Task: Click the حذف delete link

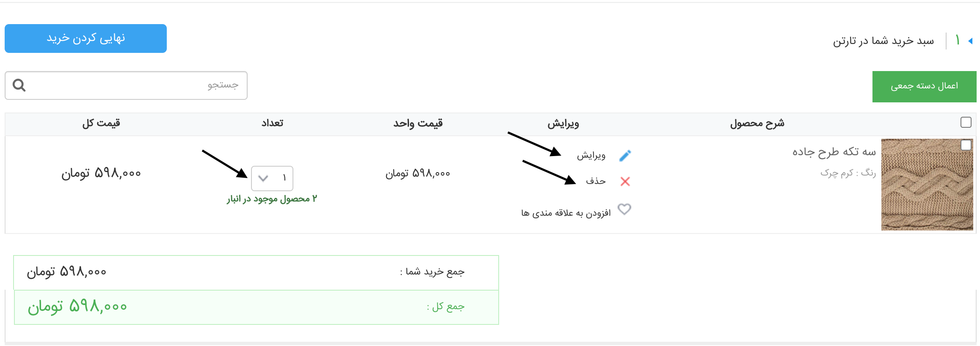Action: pyautogui.click(x=596, y=181)
